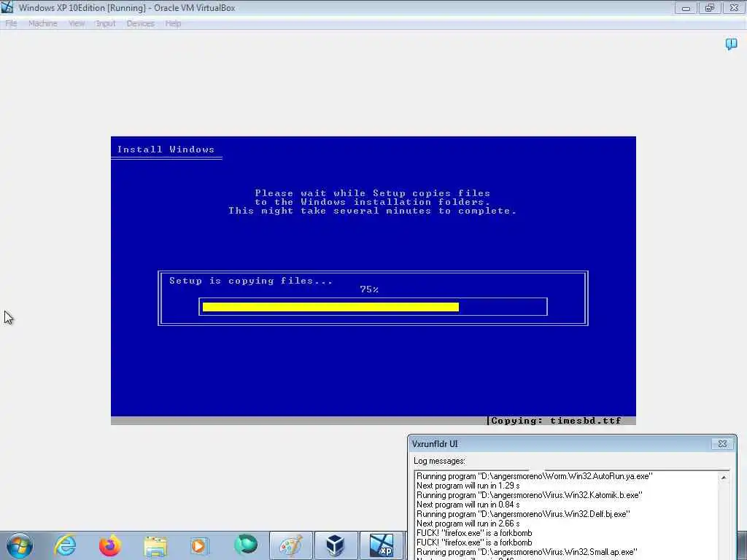The image size is (747, 560).
Task: Click the 75% progress label
Action: click(369, 289)
